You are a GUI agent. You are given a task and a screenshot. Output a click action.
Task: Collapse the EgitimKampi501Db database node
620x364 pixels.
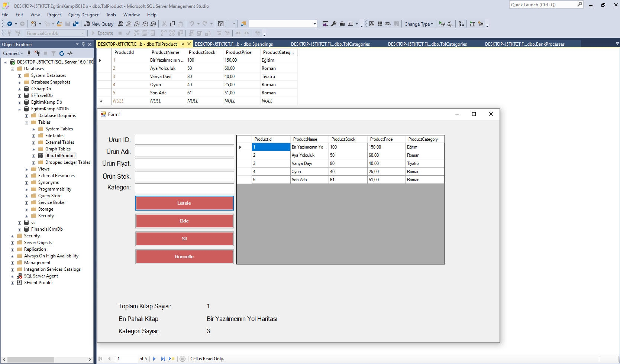click(19, 109)
